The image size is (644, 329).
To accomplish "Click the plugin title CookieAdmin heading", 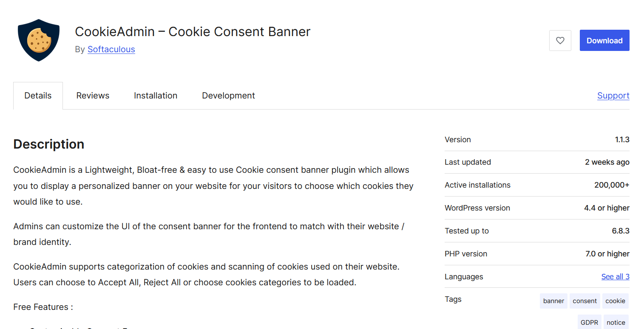I will (193, 31).
